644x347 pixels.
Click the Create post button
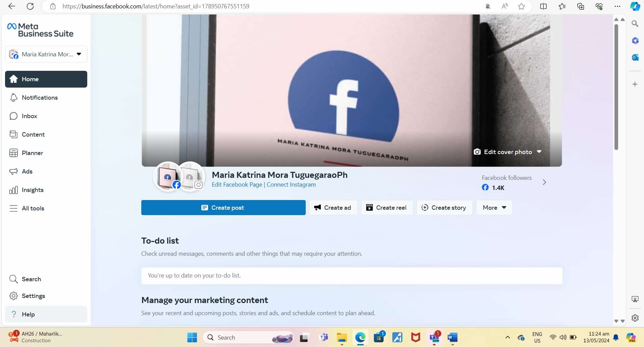point(223,208)
